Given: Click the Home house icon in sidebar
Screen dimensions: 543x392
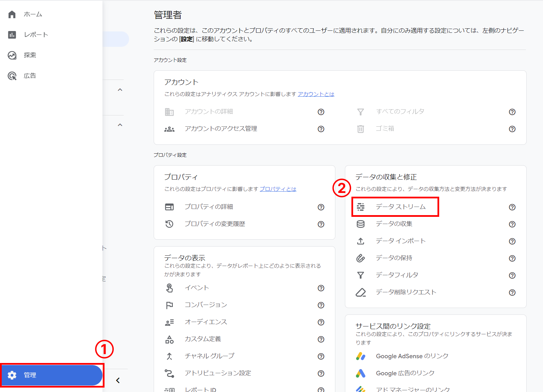Looking at the screenshot, I should [12, 14].
